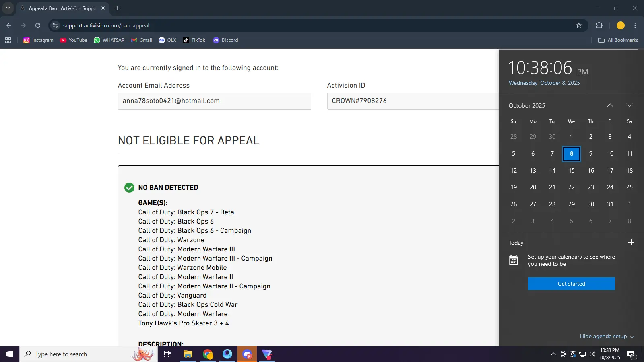Viewport: 644px width, 362px height.
Task: Open Task View on the taskbar
Action: (x=167, y=354)
